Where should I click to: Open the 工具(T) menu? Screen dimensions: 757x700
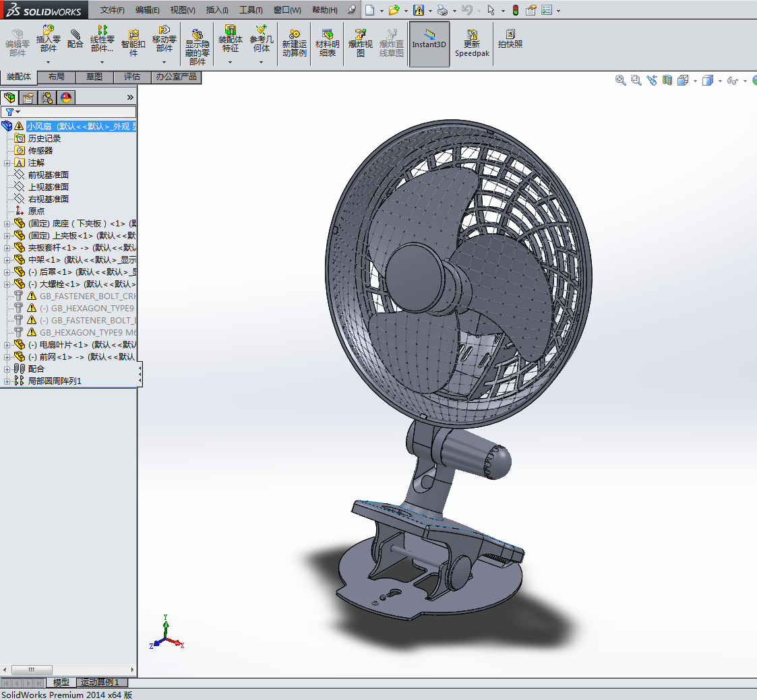(251, 10)
